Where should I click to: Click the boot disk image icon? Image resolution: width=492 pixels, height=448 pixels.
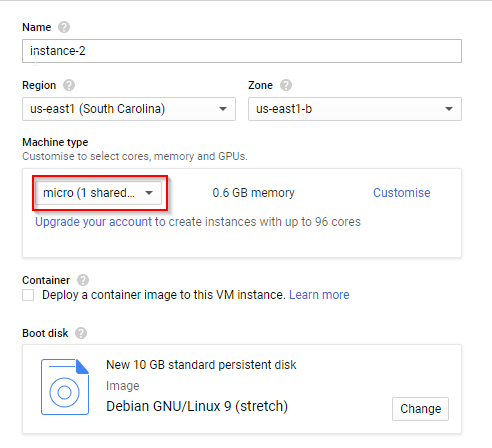coord(65,387)
